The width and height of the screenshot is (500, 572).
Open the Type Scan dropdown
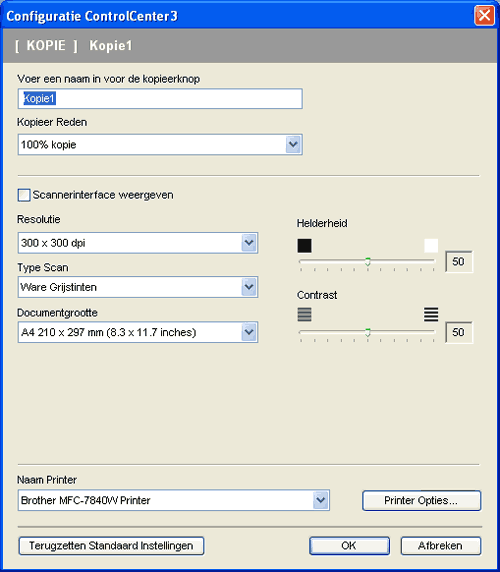tap(249, 287)
